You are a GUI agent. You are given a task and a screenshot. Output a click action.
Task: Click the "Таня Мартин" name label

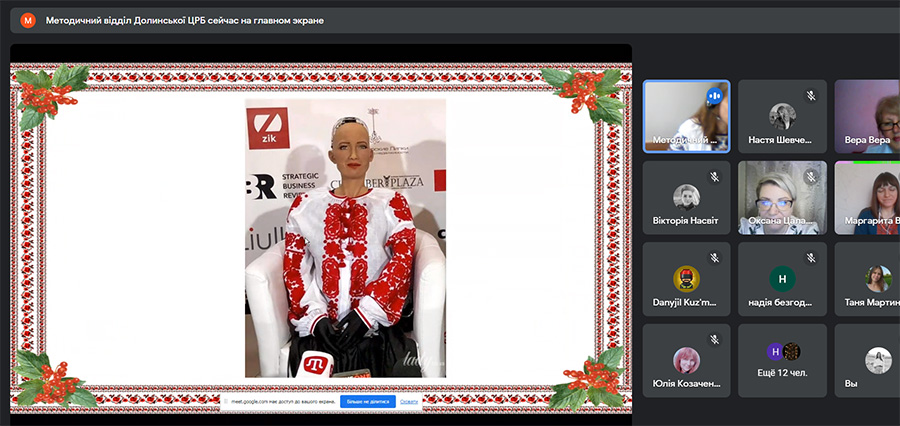[871, 302]
